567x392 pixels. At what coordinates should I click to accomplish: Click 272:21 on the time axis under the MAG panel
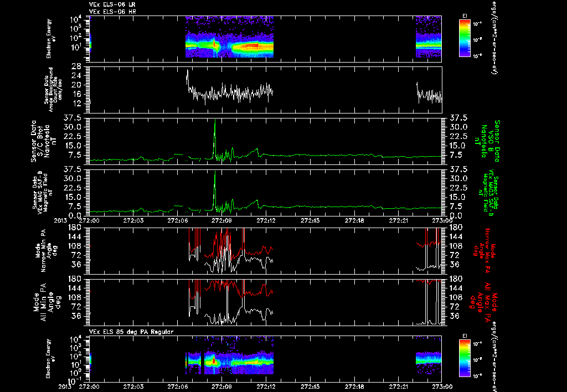(x=399, y=220)
